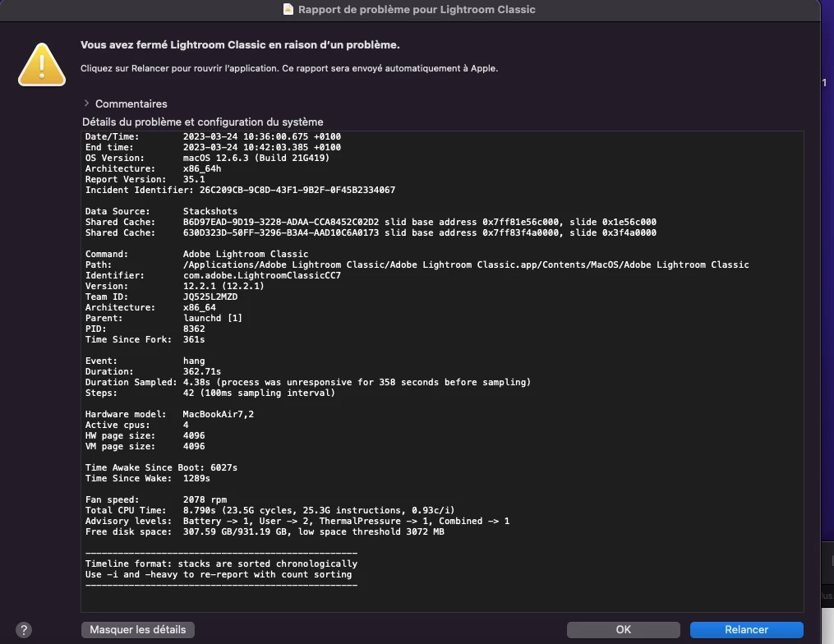Click the Hardware model MacBookAir7,2 line
The height and width of the screenshot is (644, 834).
[x=169, y=414]
